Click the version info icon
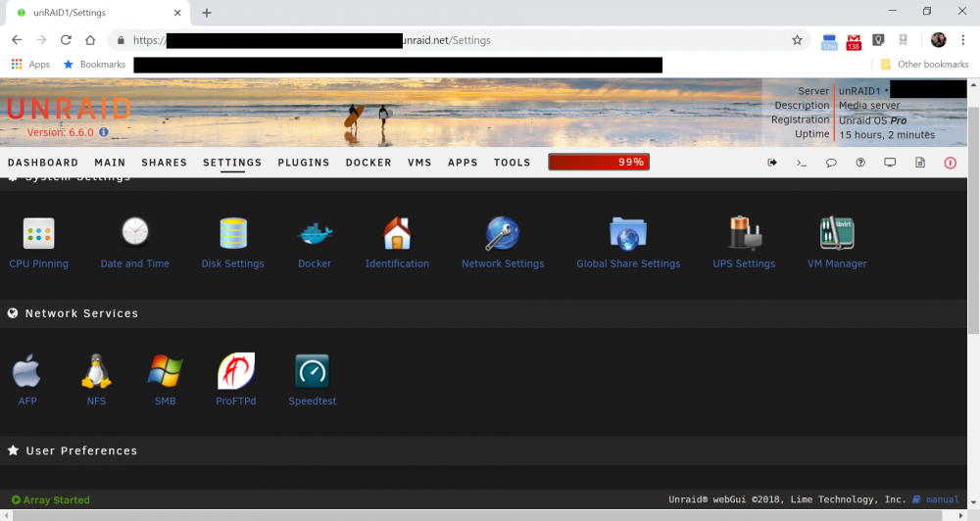 [x=104, y=132]
